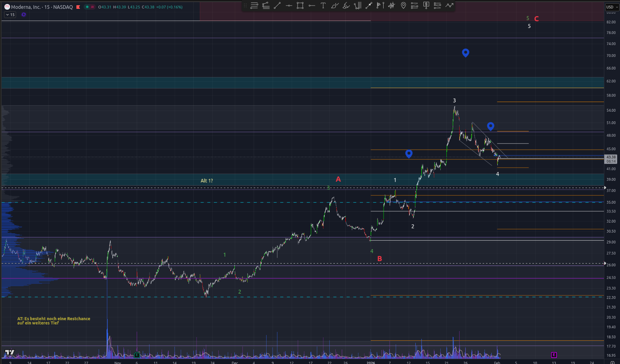
Task: Select the trend line drawing tool
Action: (x=277, y=6)
